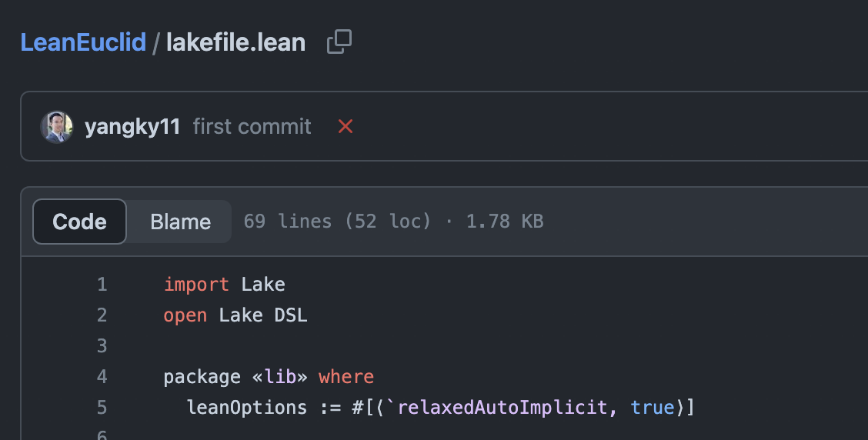Image resolution: width=868 pixels, height=440 pixels.
Task: Select line number 4 in the gutter
Action: point(102,377)
